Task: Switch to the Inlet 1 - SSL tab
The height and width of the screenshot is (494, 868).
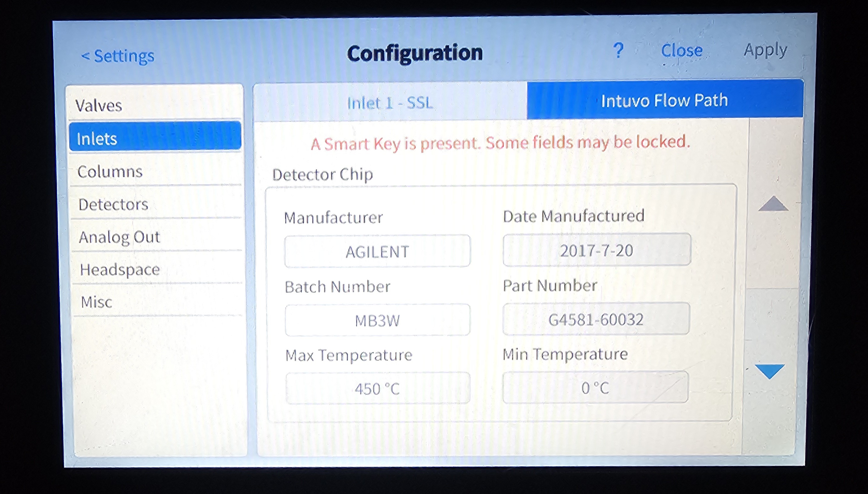Action: pos(390,102)
